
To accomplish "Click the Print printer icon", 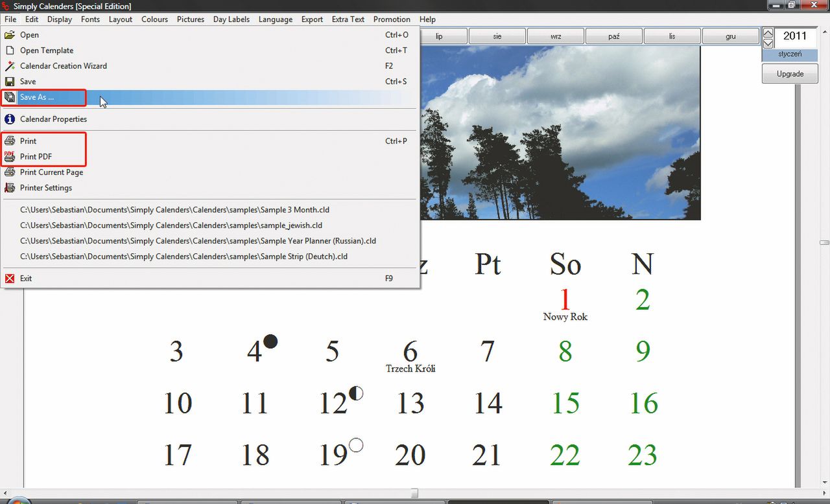I will point(10,141).
